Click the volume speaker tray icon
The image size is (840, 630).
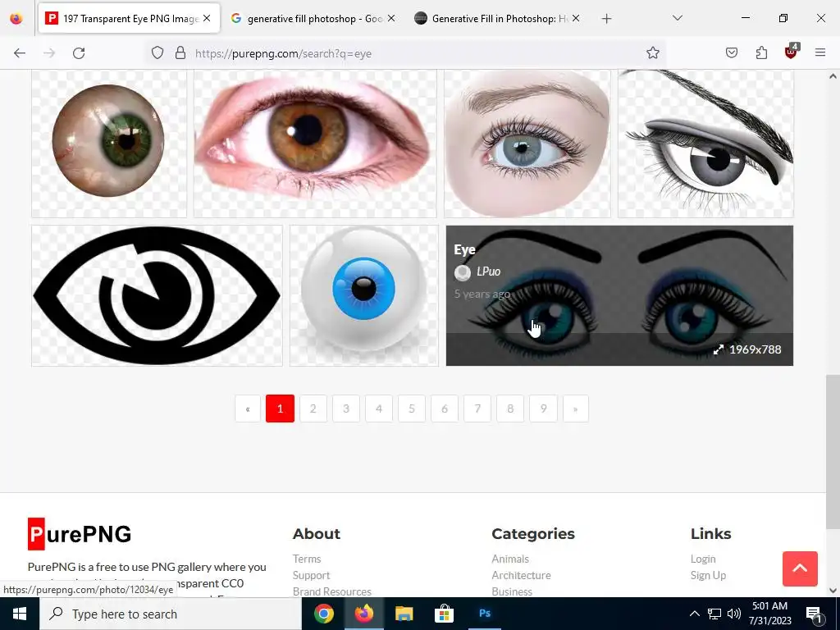[734, 614]
